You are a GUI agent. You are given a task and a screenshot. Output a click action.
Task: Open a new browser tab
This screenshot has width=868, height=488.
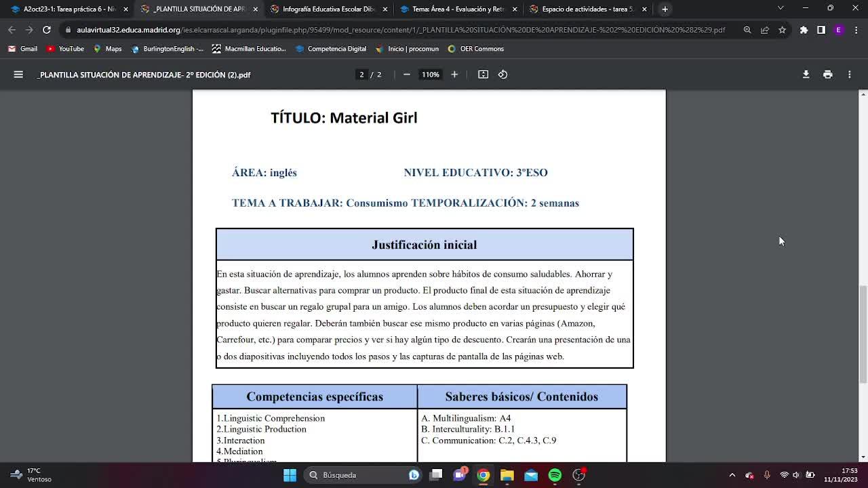pos(665,9)
